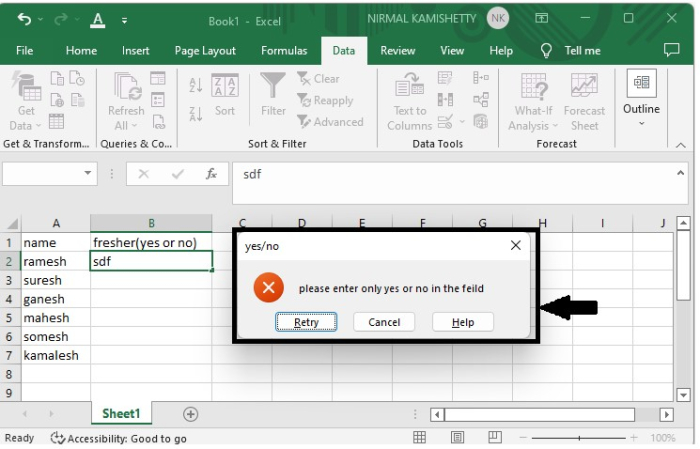700x449 pixels.
Task: Switch to Normal view icon
Action: tap(419, 437)
